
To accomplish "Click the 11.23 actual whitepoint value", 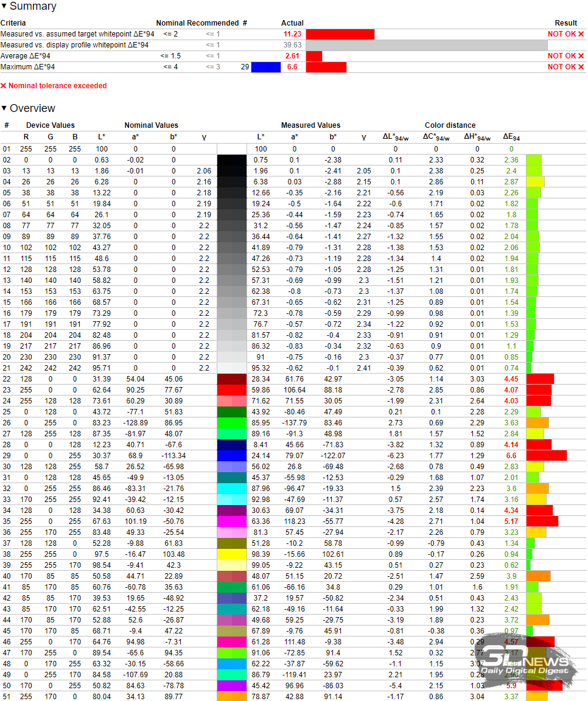I will coord(292,34).
